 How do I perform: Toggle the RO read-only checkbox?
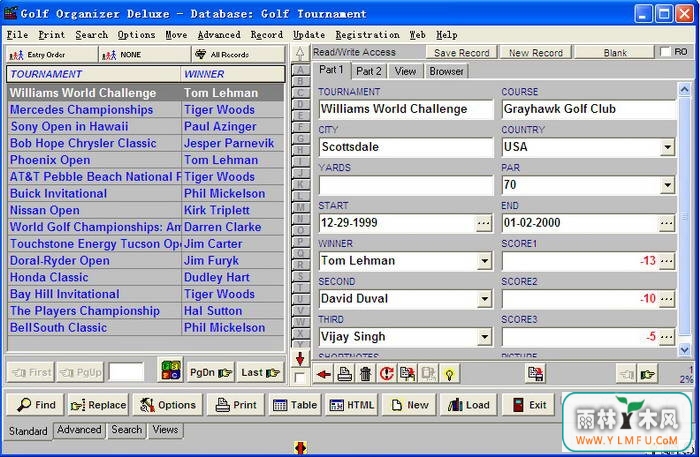click(x=665, y=52)
